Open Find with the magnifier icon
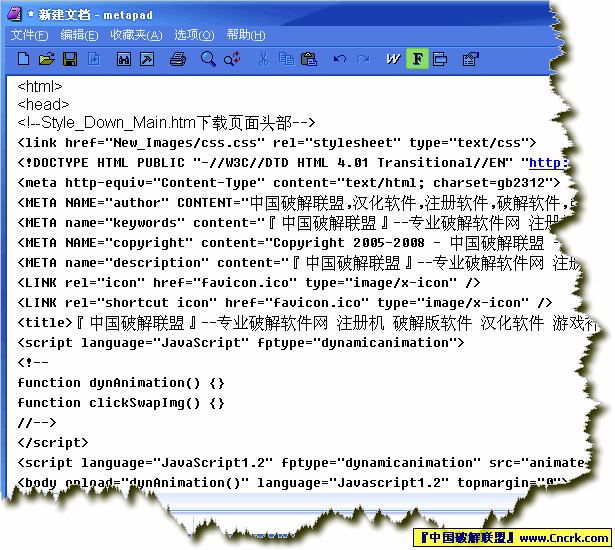Viewport: 615px width, 550px height. [208, 59]
